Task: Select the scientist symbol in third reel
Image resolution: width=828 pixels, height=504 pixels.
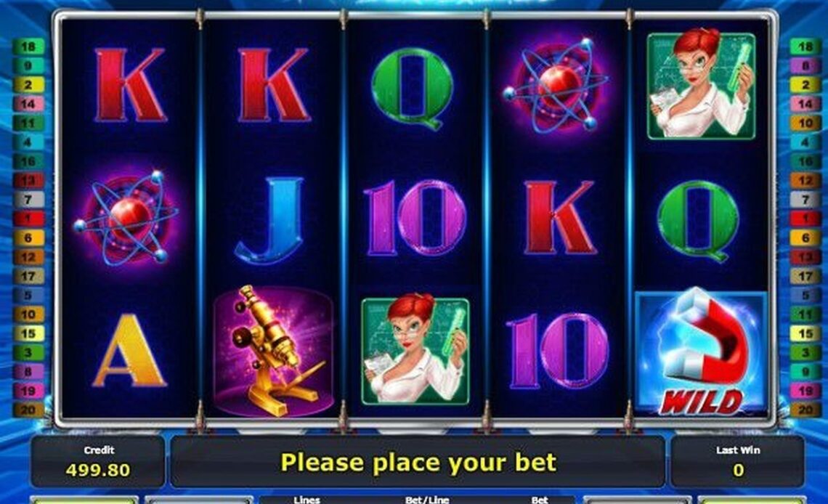Action: (415, 350)
